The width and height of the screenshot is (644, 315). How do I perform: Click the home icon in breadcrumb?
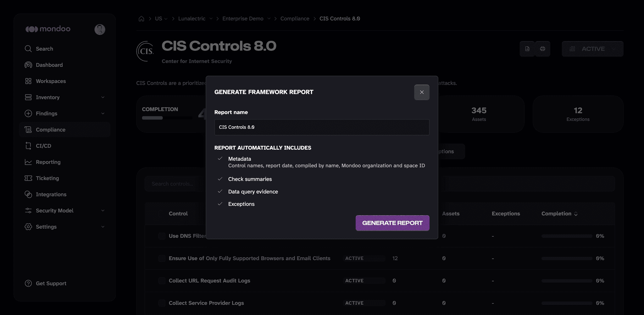pos(142,19)
